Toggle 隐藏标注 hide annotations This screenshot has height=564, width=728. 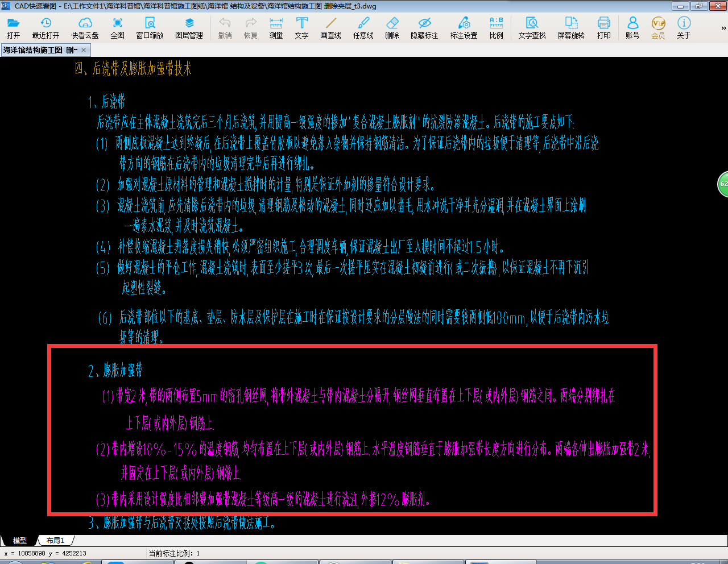pos(424,27)
